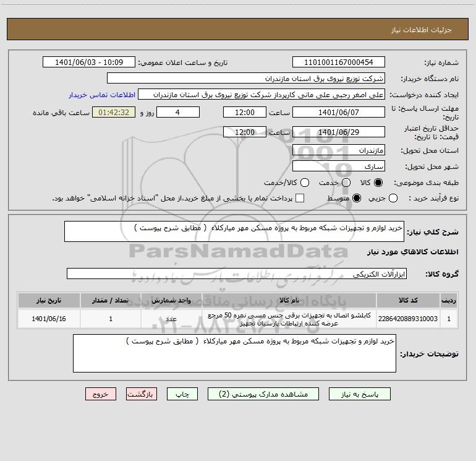Click the گروه کالا field ابزارآلات الکتریکی
476x461 pixels.
click(237, 274)
